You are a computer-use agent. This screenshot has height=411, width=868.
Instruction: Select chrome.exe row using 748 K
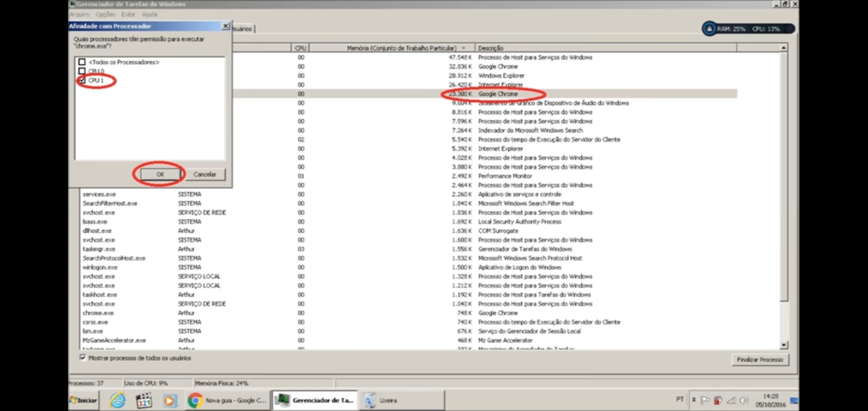click(463, 313)
